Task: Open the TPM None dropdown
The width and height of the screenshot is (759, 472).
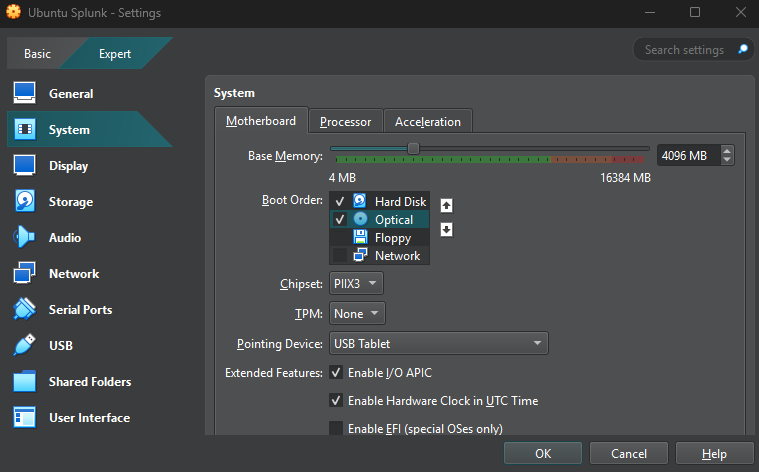Action: tap(357, 313)
